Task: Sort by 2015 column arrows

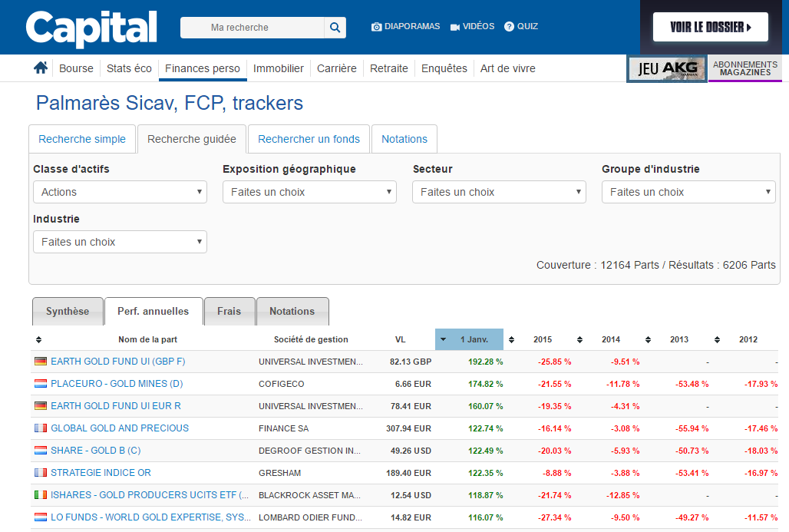Action: [511, 340]
